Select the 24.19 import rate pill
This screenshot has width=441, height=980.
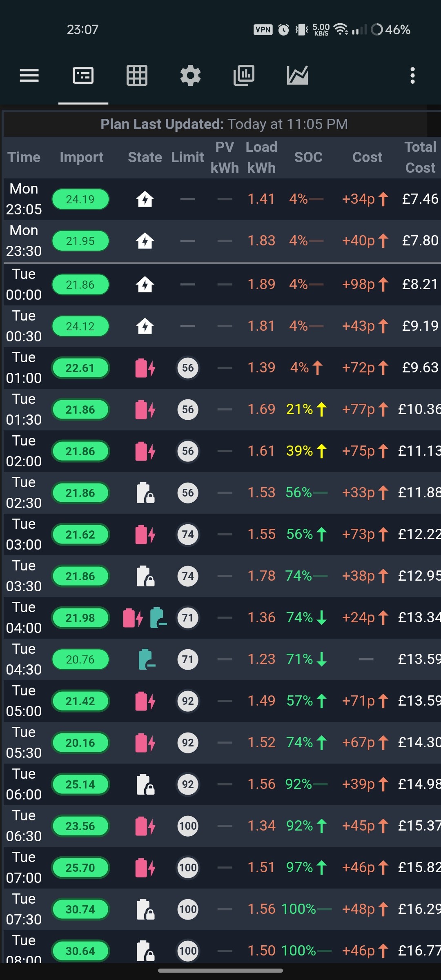pyautogui.click(x=80, y=199)
